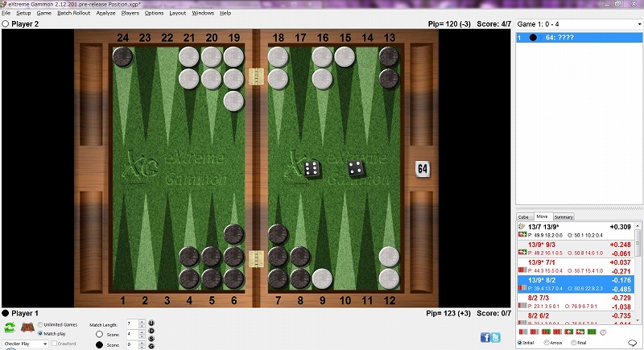Click the round D button
This screenshot has height=350, width=644.
(x=151, y=331)
